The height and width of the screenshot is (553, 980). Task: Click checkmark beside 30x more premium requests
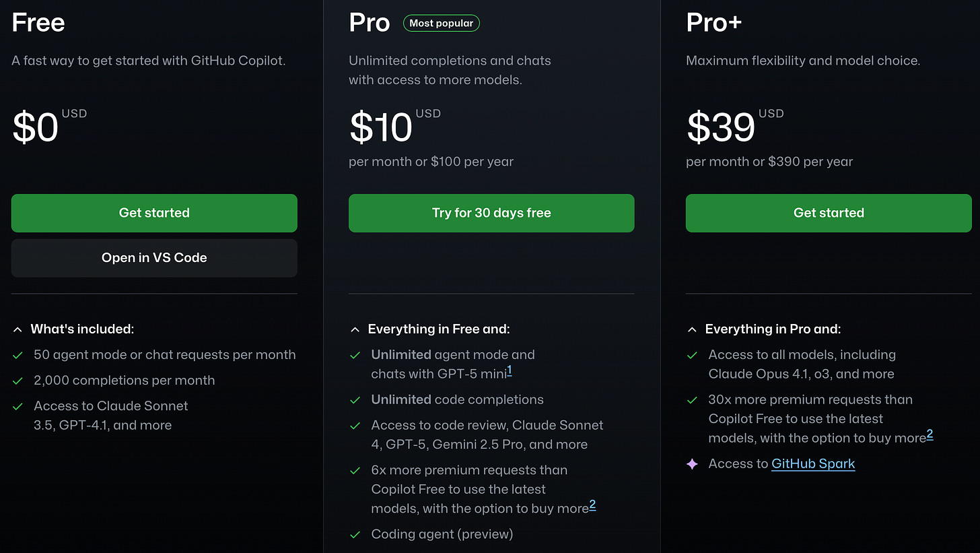[692, 400]
